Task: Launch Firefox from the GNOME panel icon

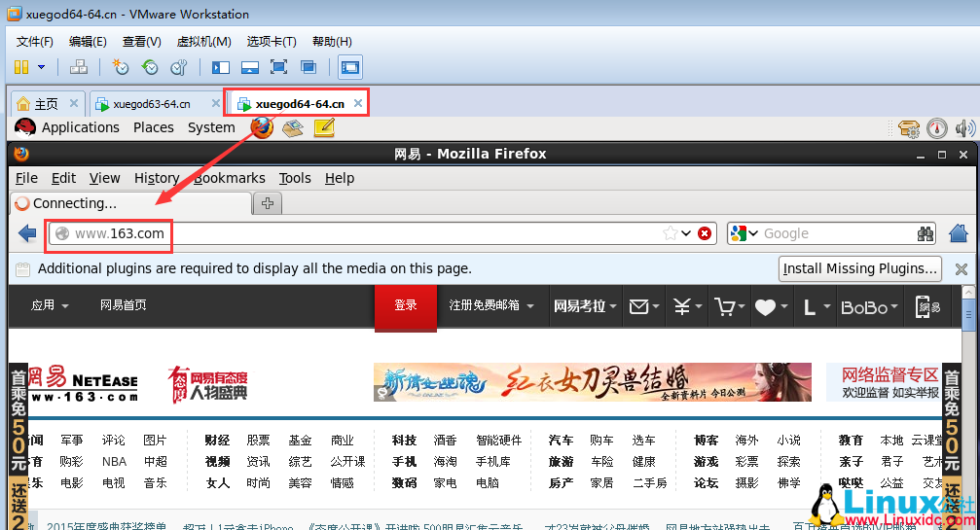Action: [262, 128]
